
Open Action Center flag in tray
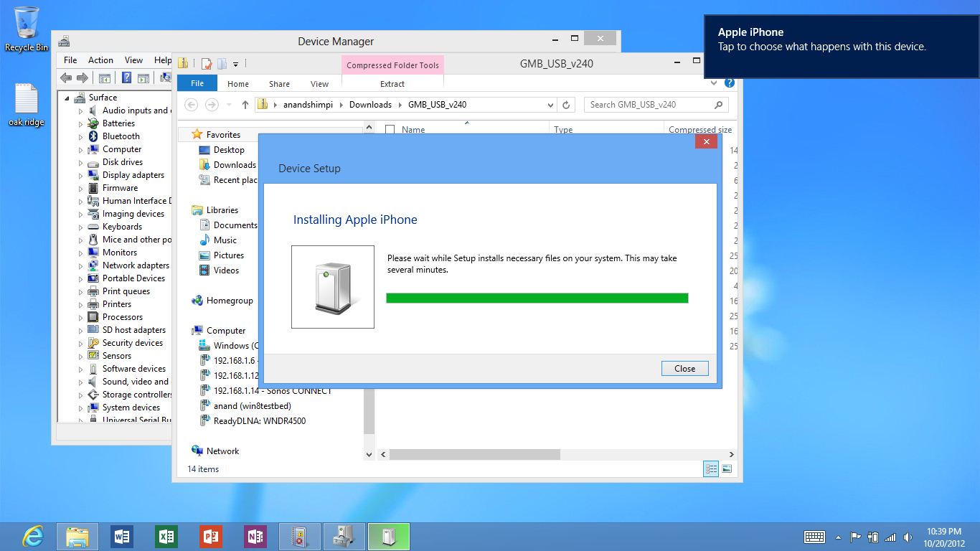click(855, 537)
